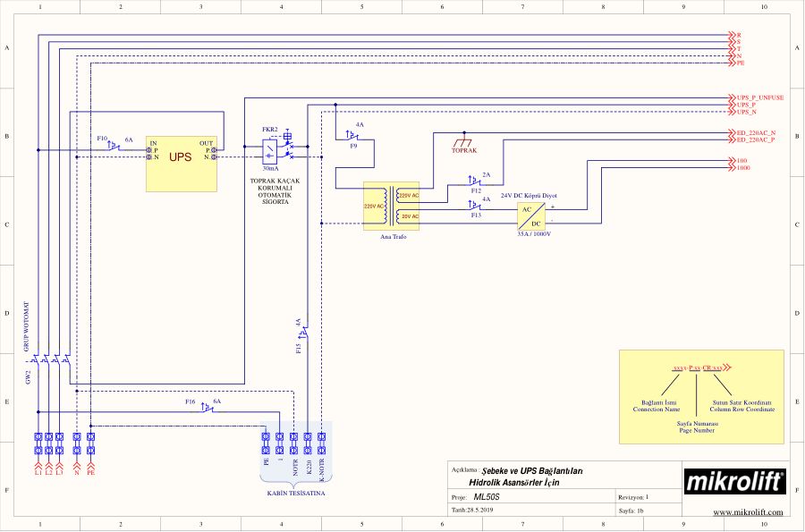
Task: Click the L1 input terminal
Action: pyautogui.click(x=38, y=443)
